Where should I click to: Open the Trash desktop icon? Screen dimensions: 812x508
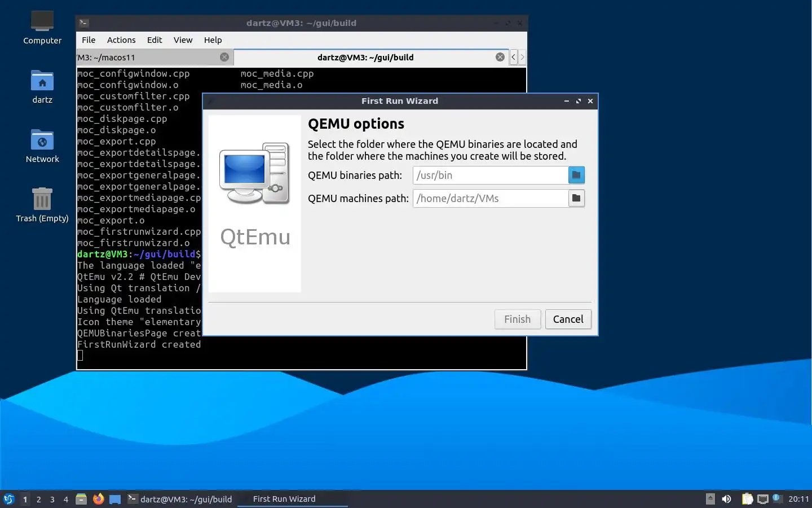click(x=42, y=205)
